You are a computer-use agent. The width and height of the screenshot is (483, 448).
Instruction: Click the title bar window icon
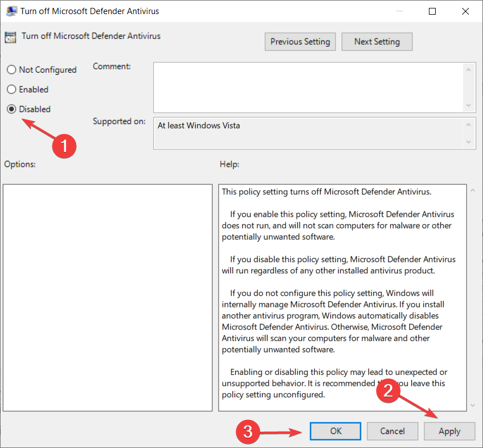click(11, 11)
